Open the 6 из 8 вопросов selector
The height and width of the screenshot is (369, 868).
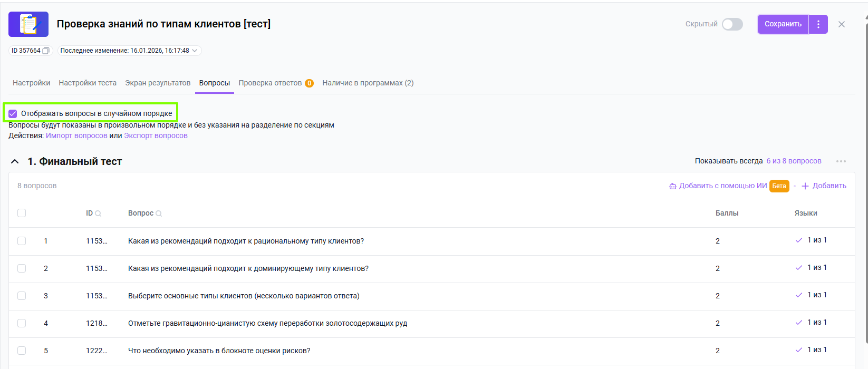point(794,161)
